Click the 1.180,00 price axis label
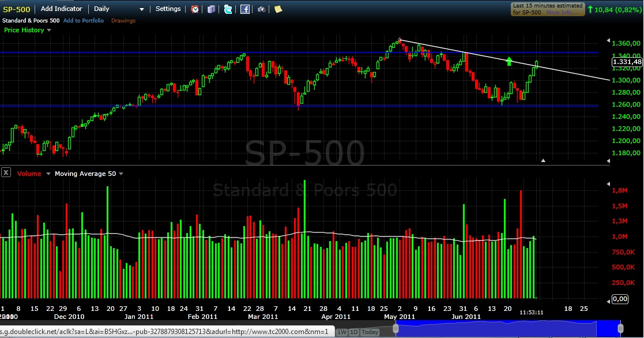Screen dimensions: 644x338 [626, 153]
